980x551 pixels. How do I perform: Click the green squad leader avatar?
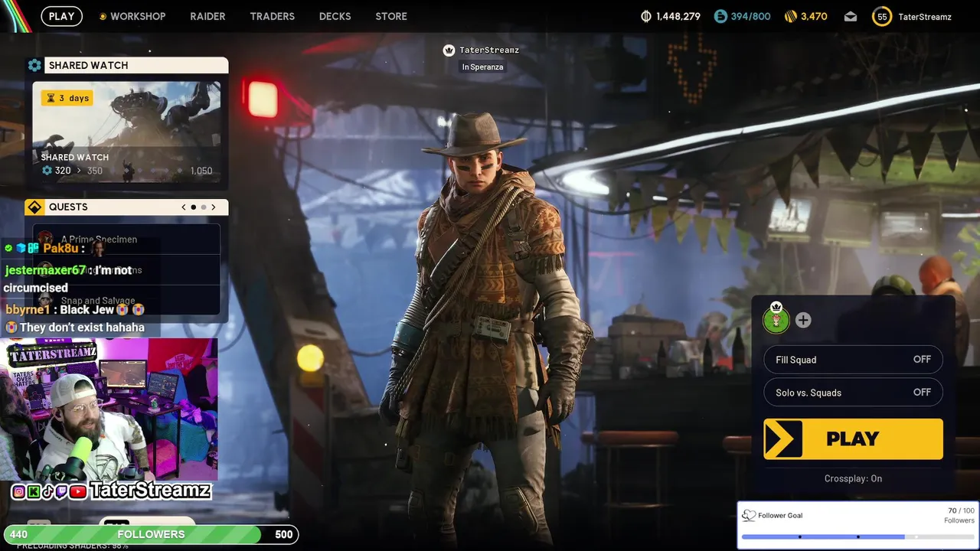coord(776,320)
